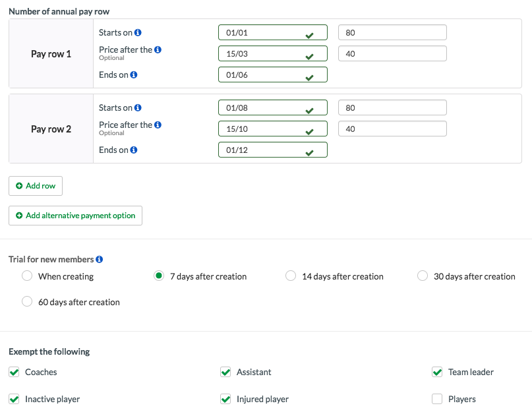Click Add row button
The image size is (532, 416).
(36, 186)
